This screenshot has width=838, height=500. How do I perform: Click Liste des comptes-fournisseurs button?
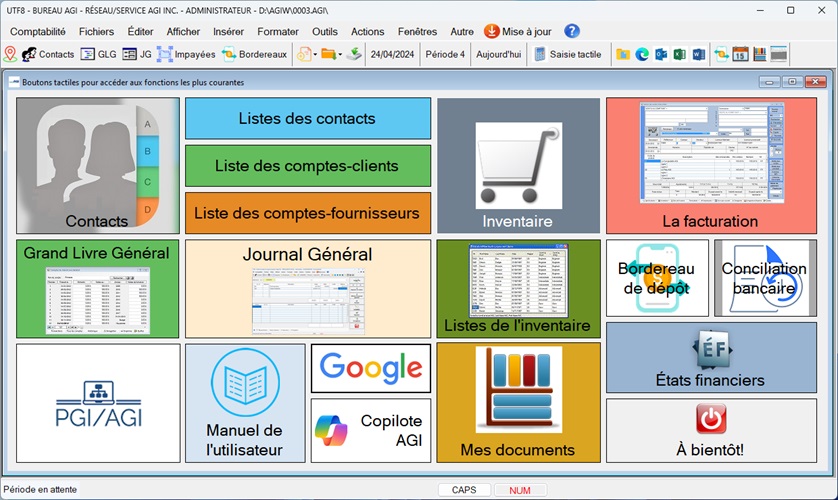(308, 213)
